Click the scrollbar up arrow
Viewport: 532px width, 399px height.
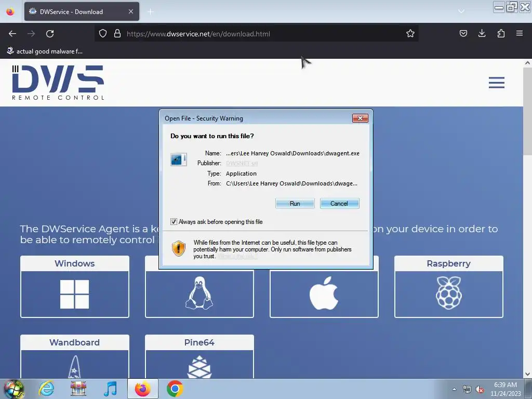[x=527, y=63]
